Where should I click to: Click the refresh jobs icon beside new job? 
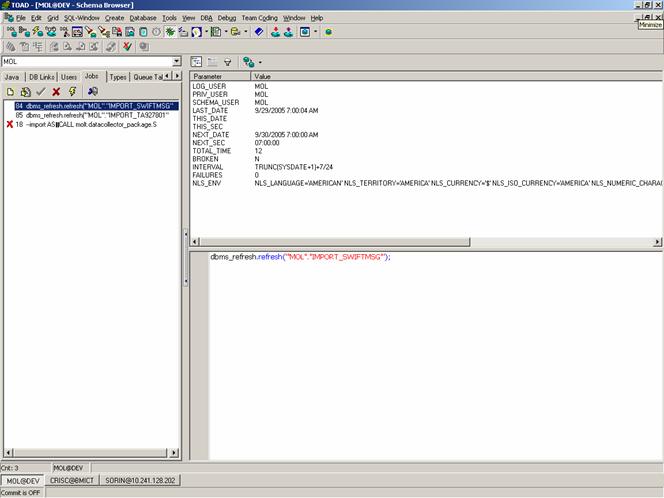(x=25, y=91)
